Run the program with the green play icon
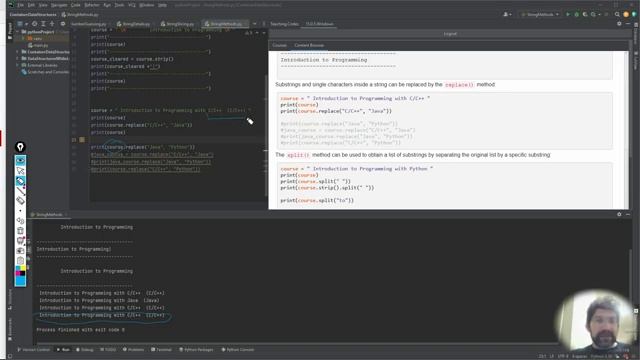Screen dimensions: 640x360 tap(567, 14)
